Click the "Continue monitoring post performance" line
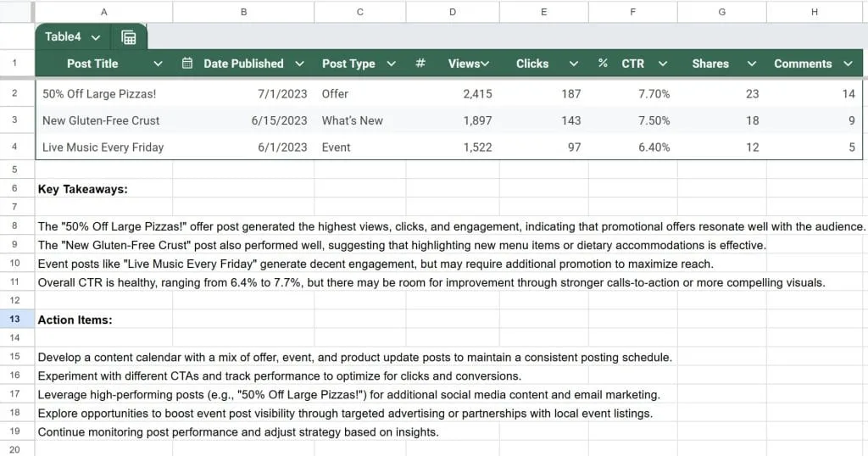 [238, 431]
